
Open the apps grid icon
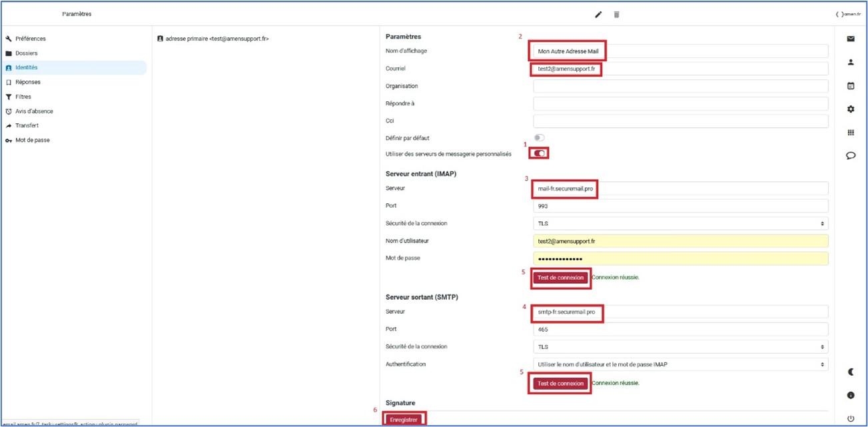pos(851,133)
